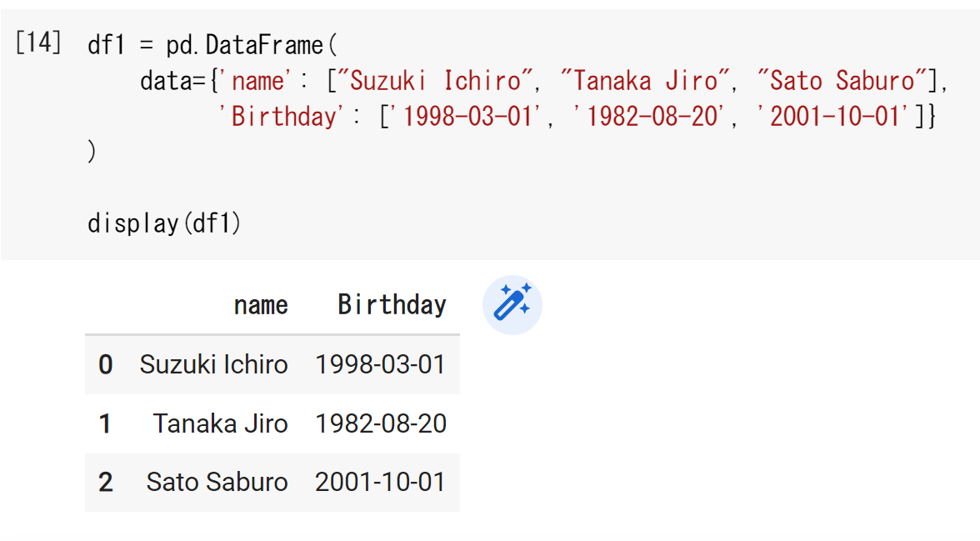
Task: Select the name column header
Action: coord(261,304)
